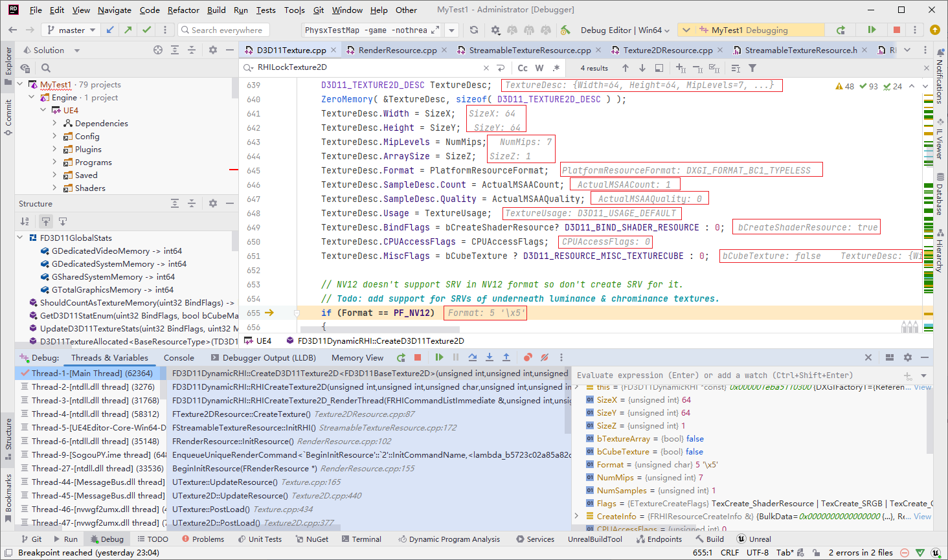The height and width of the screenshot is (560, 948).
Task: Click the Mute Breakpoints icon
Action: tap(545, 357)
